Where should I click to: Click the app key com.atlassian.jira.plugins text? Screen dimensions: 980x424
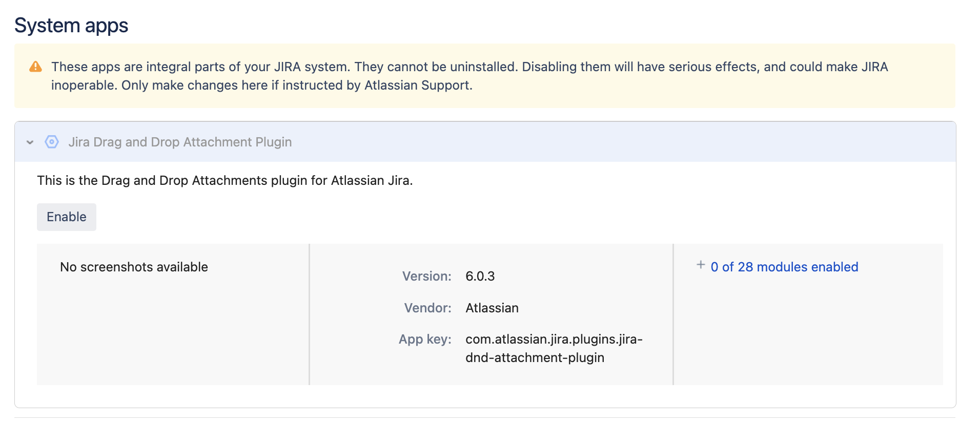(x=554, y=348)
